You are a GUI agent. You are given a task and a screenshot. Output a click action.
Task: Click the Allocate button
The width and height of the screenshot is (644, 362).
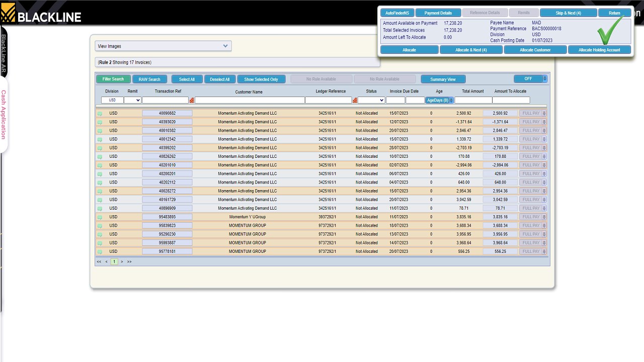click(x=410, y=50)
